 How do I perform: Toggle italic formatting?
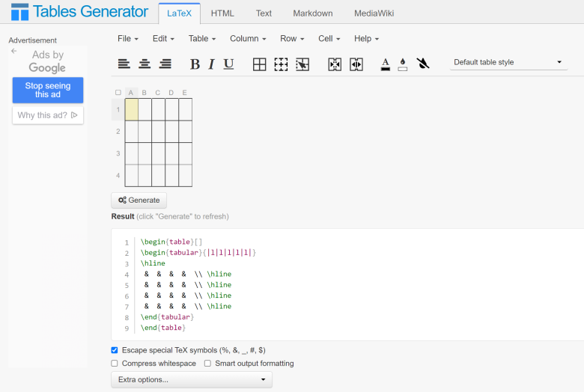(212, 64)
